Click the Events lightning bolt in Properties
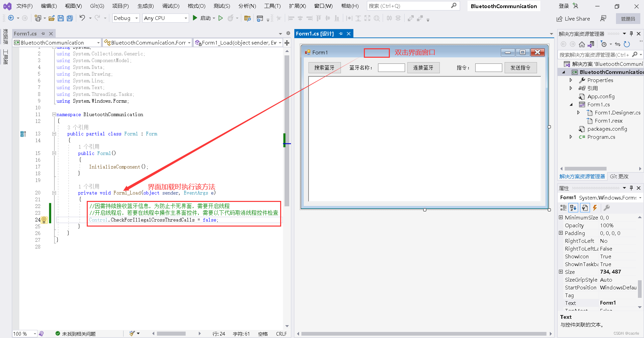This screenshot has height=338, width=644. 595,208
